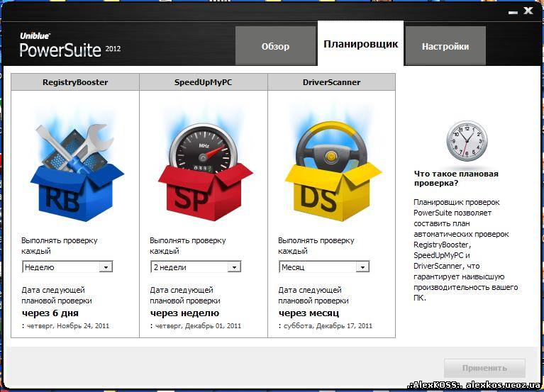Viewport: 544px width, 392px height.
Task: Click Выполнять проверку каждый label under DriverScanner
Action: click(x=316, y=245)
